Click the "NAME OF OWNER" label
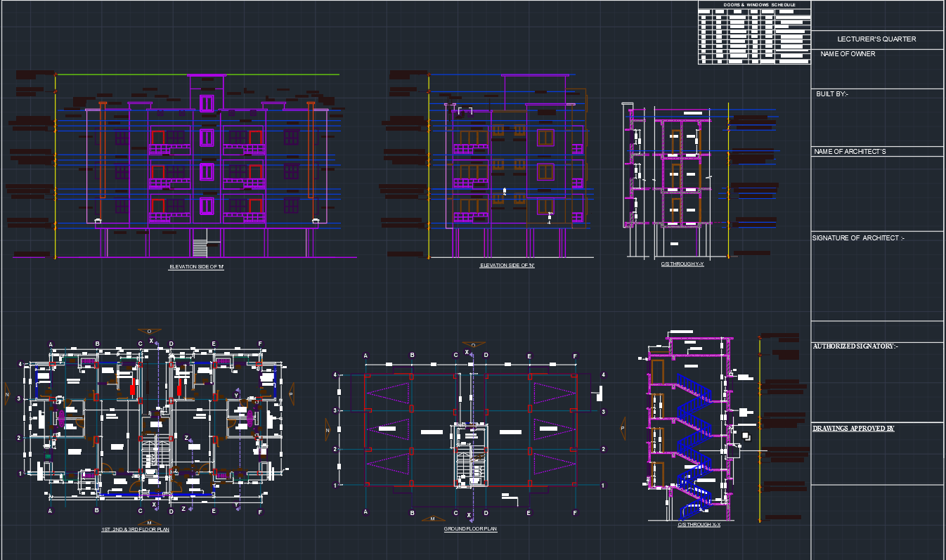 [x=848, y=54]
